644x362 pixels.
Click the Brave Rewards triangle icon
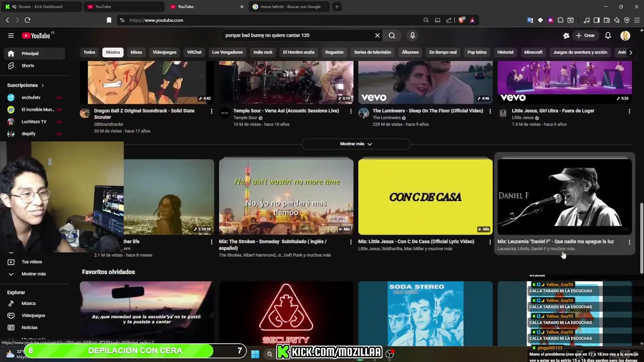click(x=472, y=20)
